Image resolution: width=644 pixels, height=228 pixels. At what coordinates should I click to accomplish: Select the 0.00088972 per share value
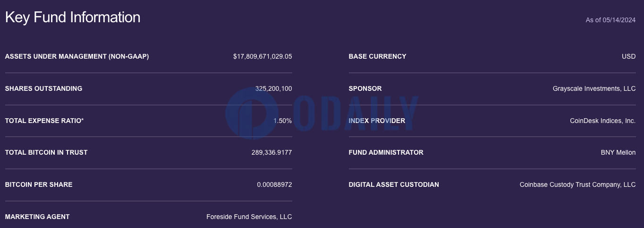tap(275, 184)
